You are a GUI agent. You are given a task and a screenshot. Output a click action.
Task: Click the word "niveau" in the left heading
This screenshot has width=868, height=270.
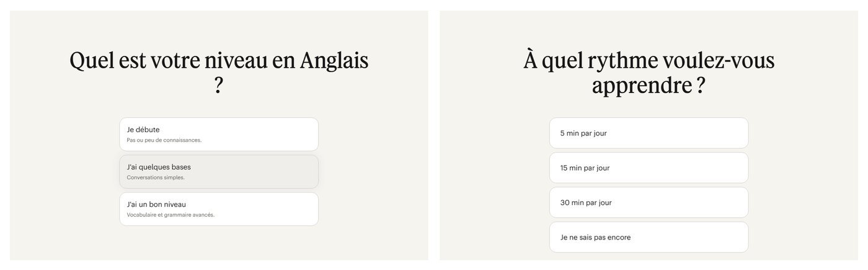tap(237, 61)
